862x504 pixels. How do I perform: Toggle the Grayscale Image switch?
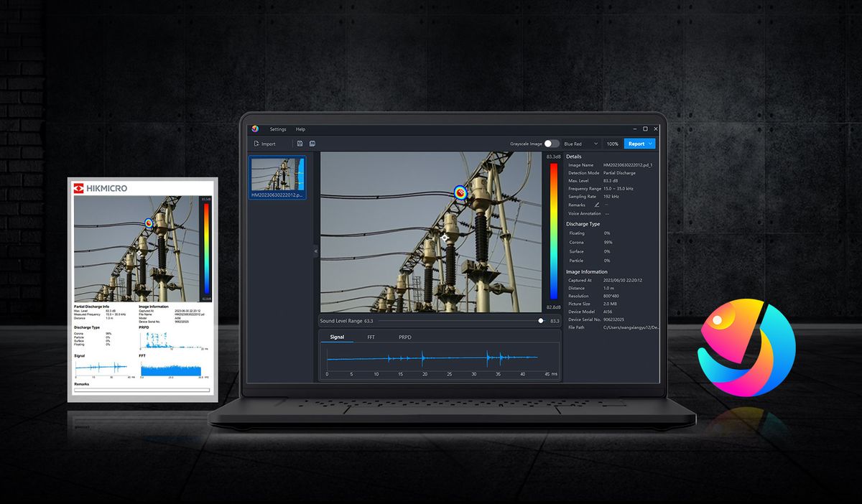[551, 144]
